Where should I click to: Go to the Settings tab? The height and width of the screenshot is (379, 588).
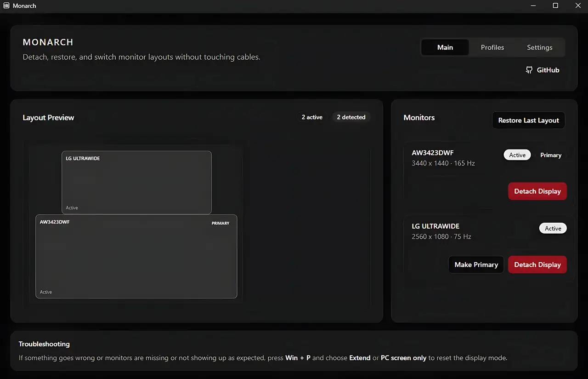point(540,47)
